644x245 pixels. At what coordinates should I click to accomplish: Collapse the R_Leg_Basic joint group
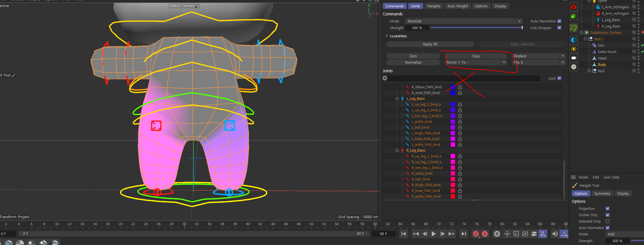[397, 151]
